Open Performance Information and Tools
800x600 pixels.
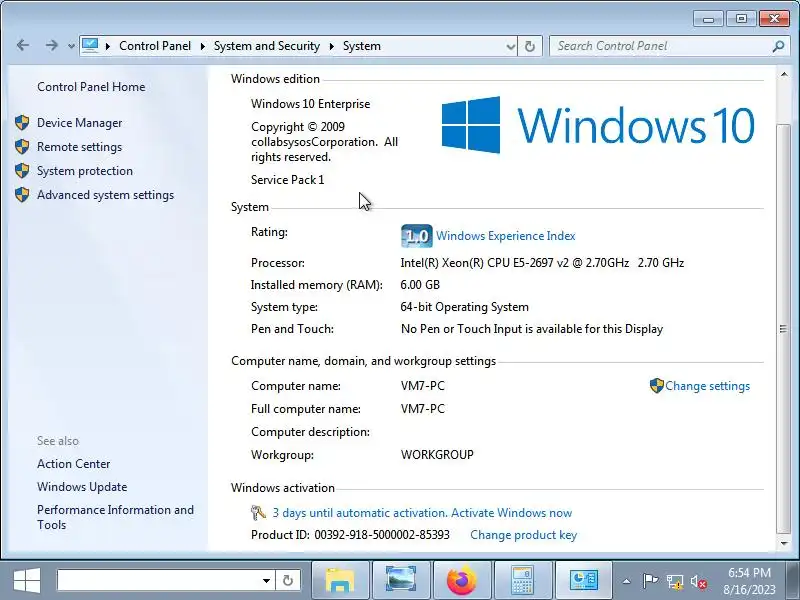(115, 517)
